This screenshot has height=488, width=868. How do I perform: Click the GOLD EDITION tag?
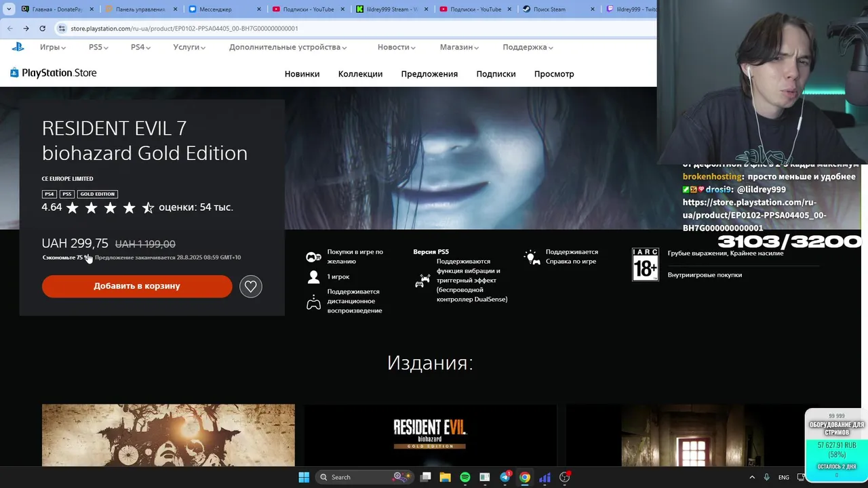97,194
